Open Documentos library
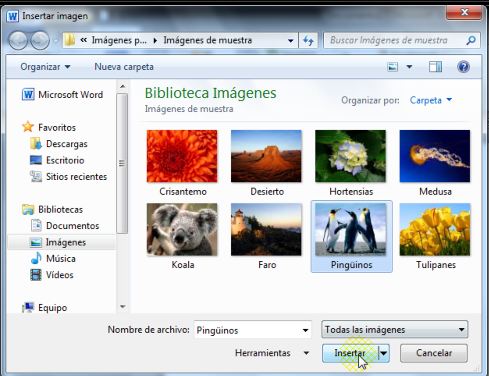The image size is (489, 376). coord(65,226)
